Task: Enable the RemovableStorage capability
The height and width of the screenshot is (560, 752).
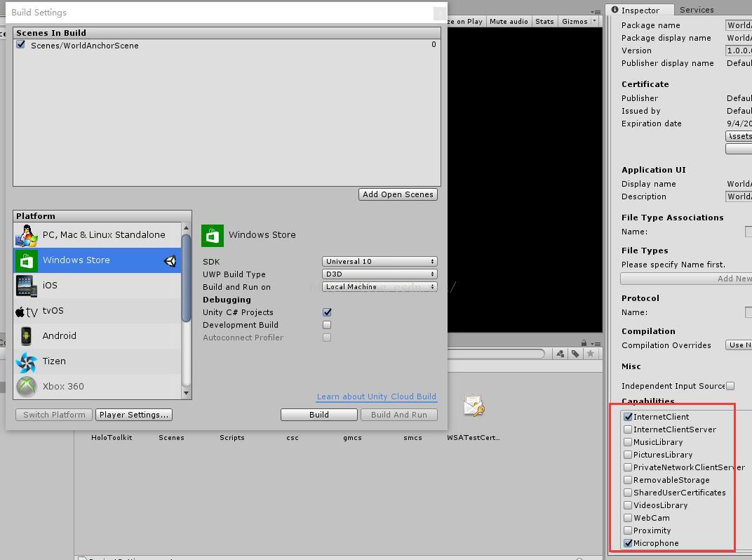Action: pyautogui.click(x=628, y=480)
